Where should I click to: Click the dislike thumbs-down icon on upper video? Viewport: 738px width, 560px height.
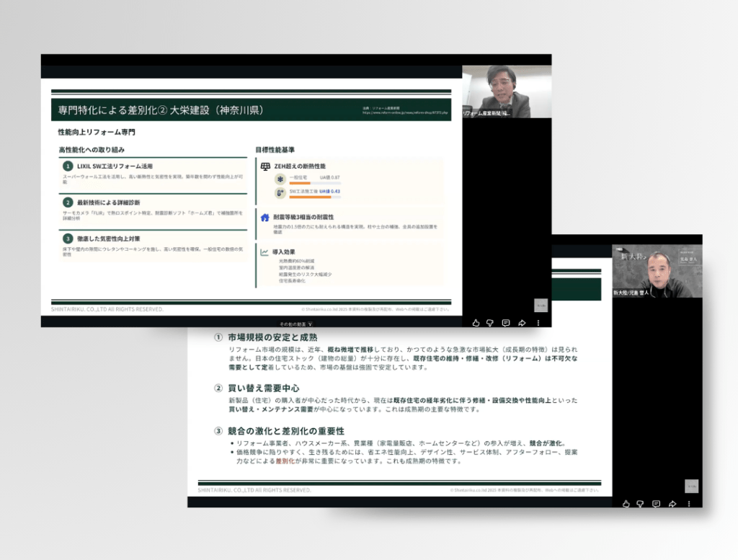click(x=490, y=323)
